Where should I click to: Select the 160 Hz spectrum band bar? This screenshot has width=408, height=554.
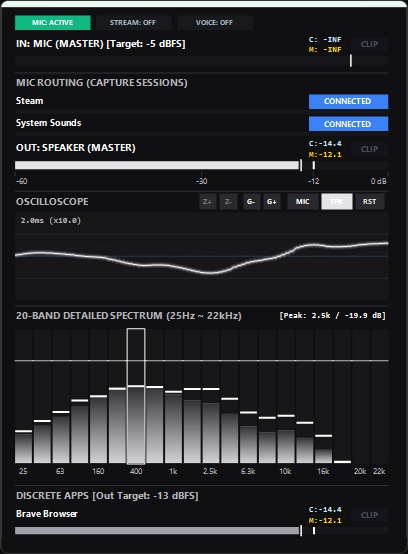coord(99,396)
